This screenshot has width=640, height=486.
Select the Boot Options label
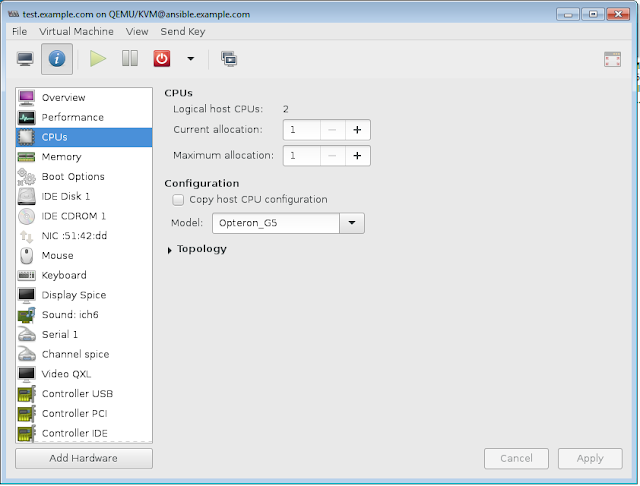pos(73,177)
